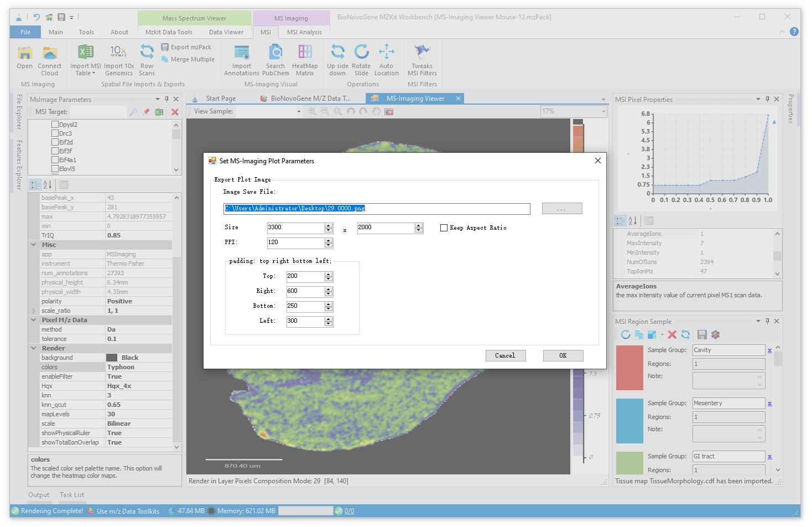This screenshot has height=527, width=812.
Task: Open the 17% zoom dropdown
Action: pos(603,111)
